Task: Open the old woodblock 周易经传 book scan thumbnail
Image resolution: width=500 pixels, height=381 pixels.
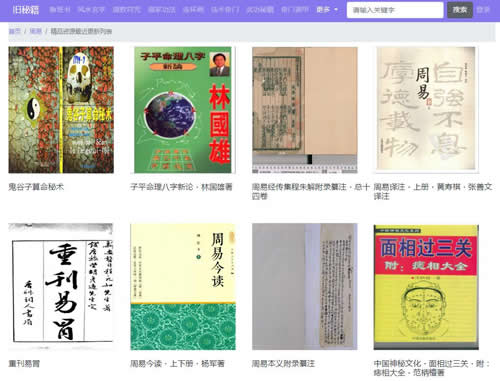Action: 305,110
